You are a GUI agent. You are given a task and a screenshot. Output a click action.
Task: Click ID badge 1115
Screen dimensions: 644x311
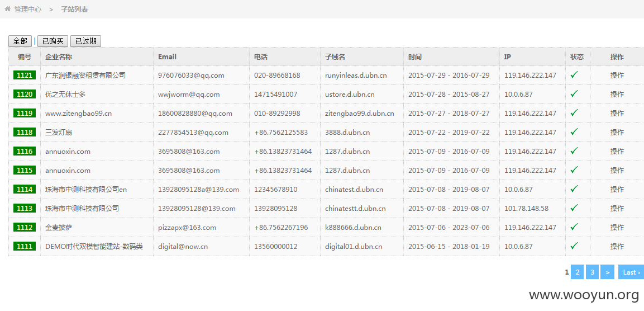pyautogui.click(x=24, y=170)
